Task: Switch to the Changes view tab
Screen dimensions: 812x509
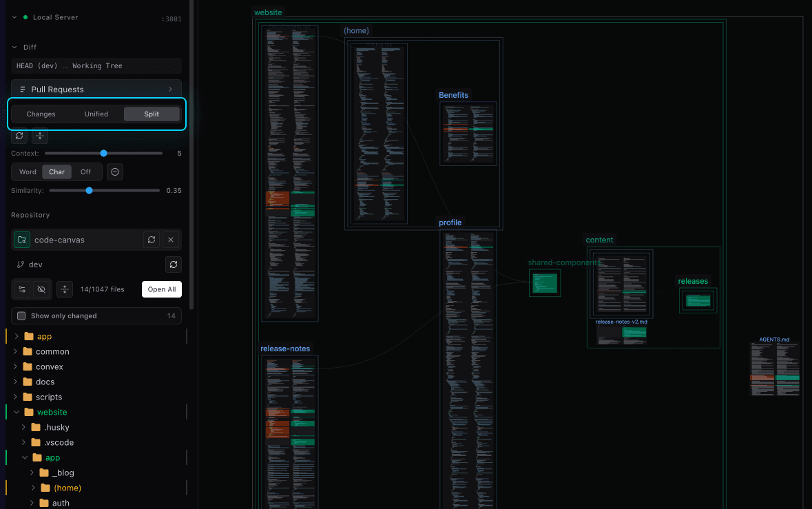Action: point(41,114)
